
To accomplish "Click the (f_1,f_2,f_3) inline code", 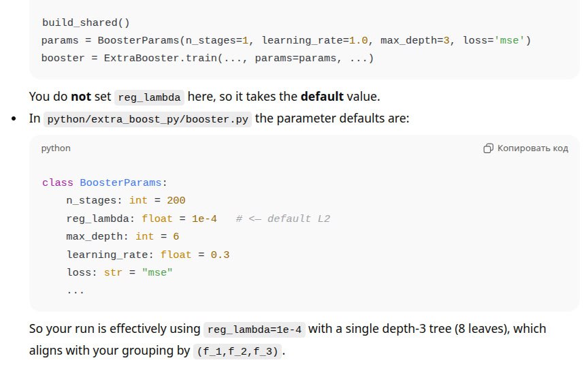I will (x=238, y=352).
